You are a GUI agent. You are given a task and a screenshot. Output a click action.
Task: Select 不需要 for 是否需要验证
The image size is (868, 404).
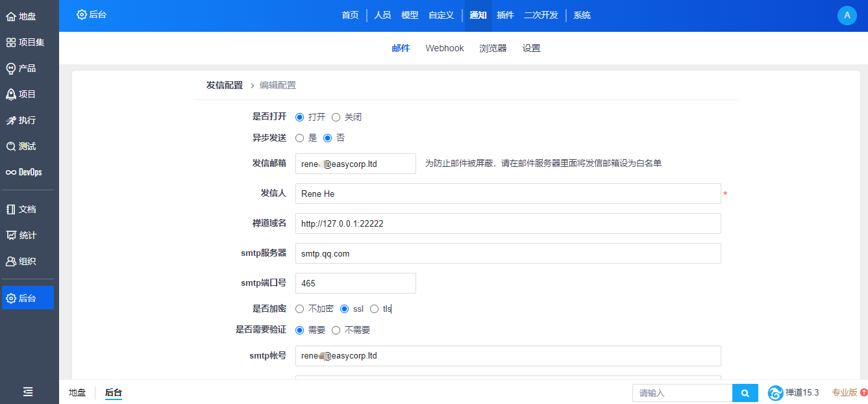[336, 331]
